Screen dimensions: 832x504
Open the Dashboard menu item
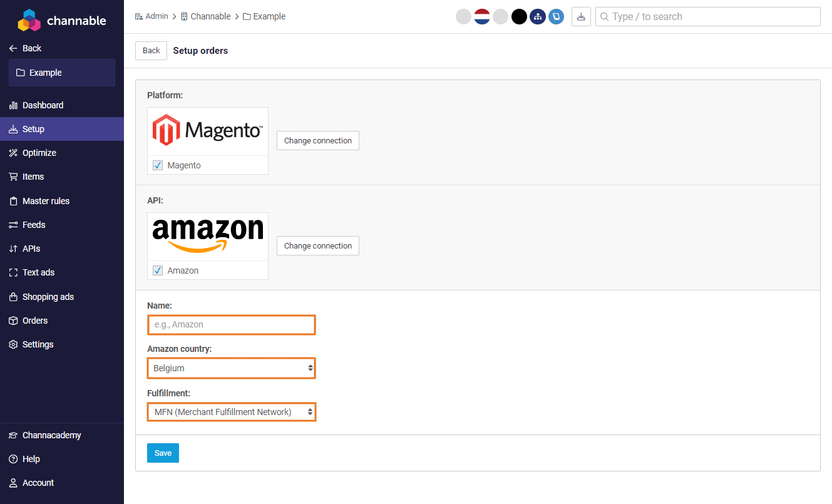point(62,105)
